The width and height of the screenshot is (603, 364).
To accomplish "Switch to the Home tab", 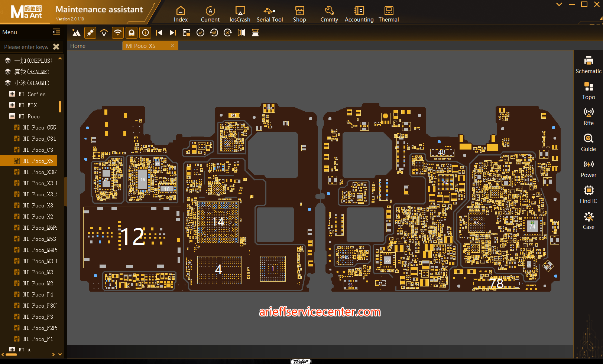I will 78,46.
